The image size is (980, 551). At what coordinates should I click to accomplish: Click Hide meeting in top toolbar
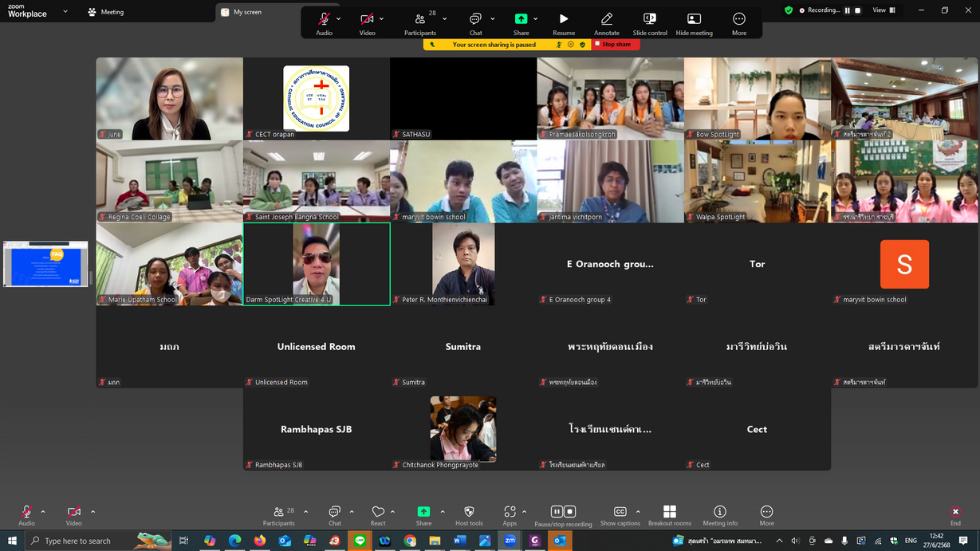tap(694, 23)
